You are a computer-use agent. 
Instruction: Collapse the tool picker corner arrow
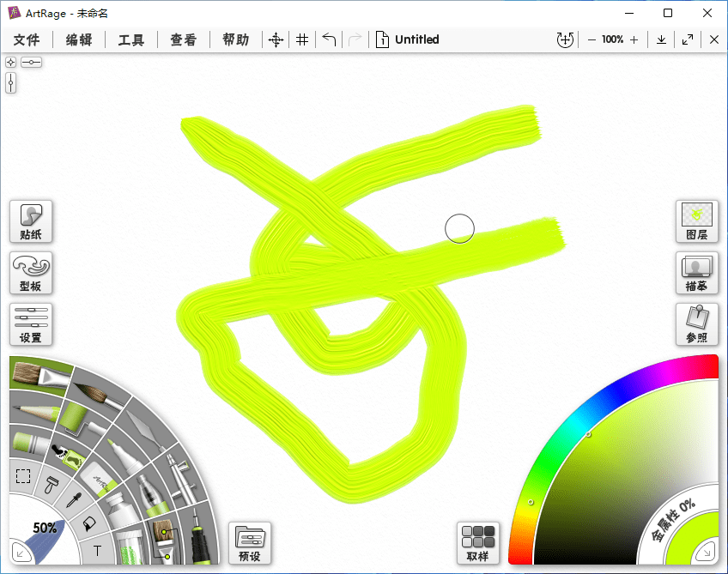20,553
